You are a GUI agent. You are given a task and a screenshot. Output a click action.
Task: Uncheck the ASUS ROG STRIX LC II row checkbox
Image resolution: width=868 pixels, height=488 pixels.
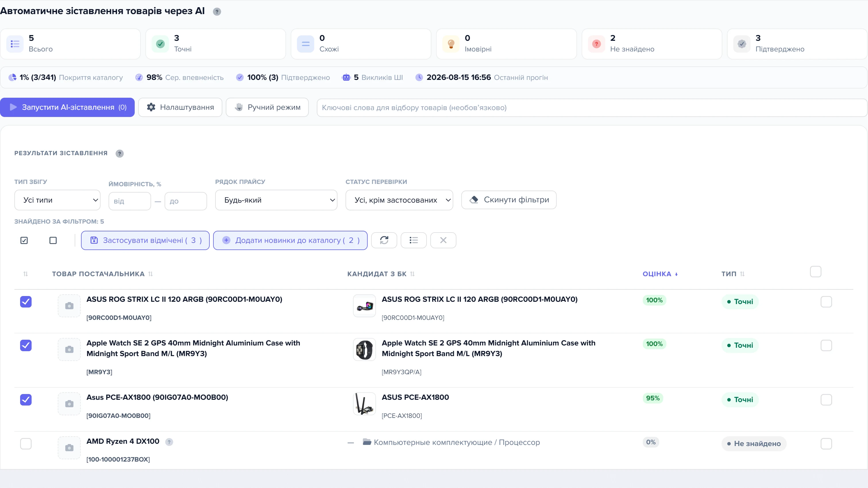26,301
